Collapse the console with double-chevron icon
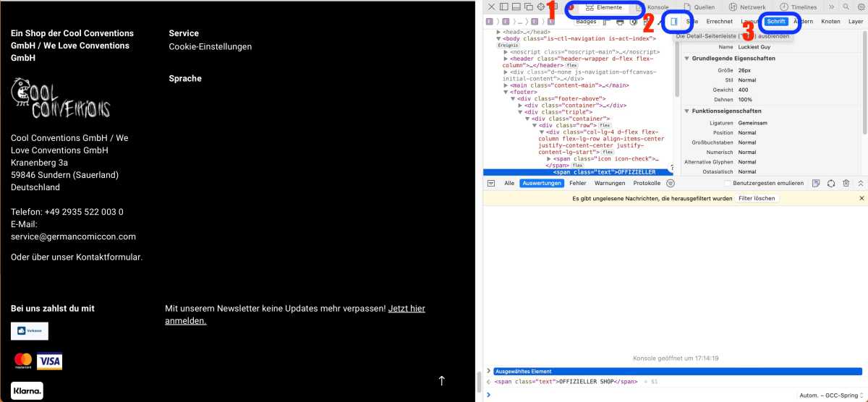Image resolution: width=868 pixels, height=402 pixels. coord(860,183)
